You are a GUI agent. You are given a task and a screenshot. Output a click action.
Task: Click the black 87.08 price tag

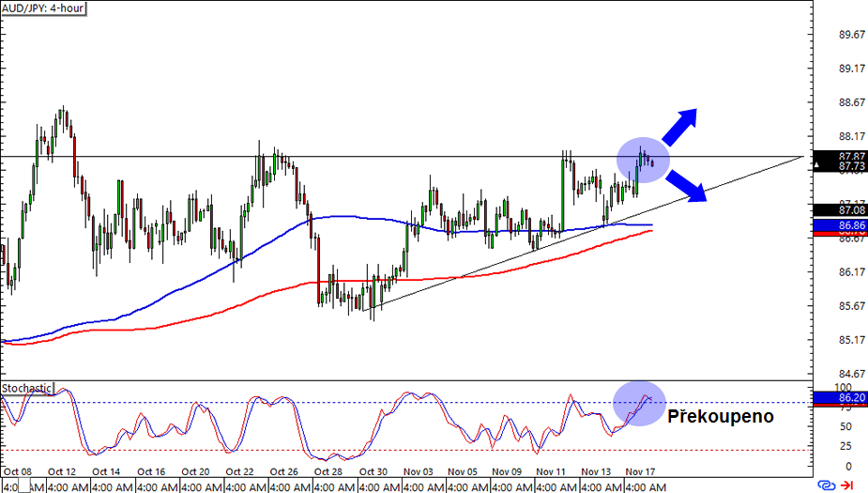tap(840, 210)
